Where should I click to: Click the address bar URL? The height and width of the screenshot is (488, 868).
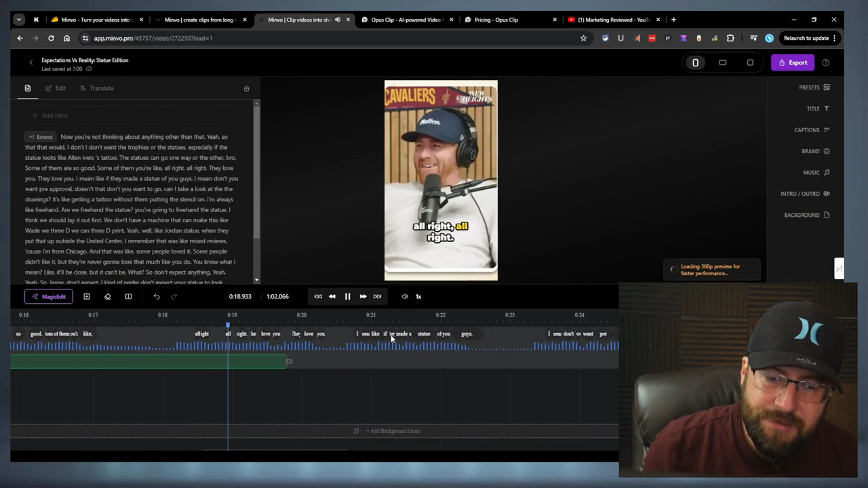(153, 38)
